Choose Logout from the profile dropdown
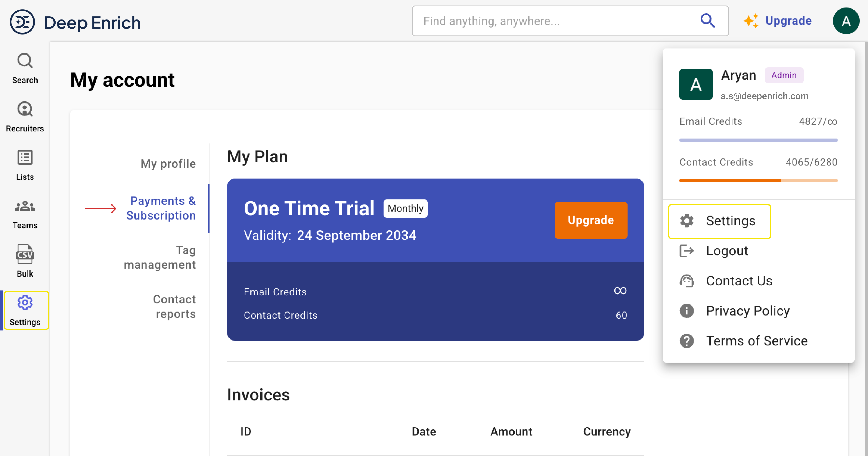The width and height of the screenshot is (868, 456). click(726, 251)
